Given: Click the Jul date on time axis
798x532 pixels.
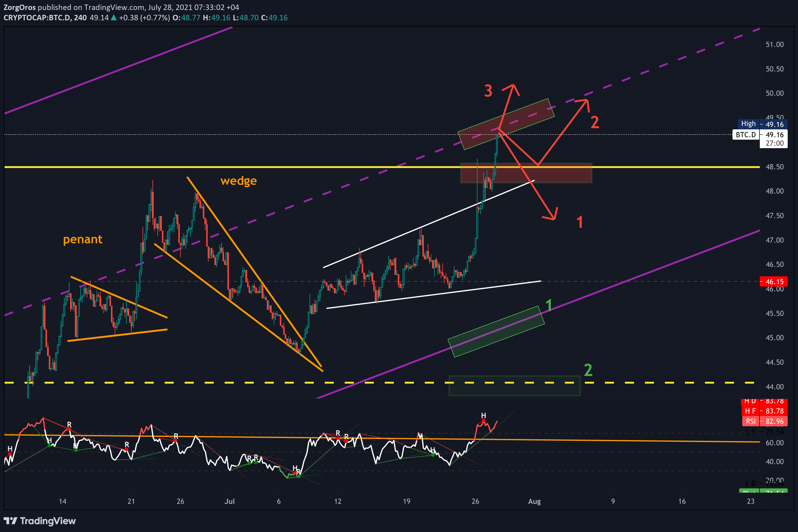Looking at the screenshot, I should [x=230, y=501].
